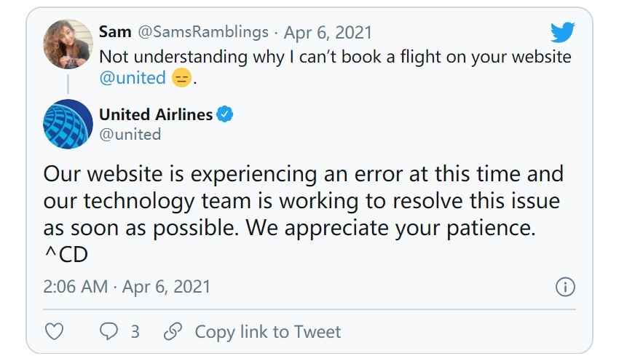
Task: Open the United Airlines globe logo avatar
Action: [66, 123]
